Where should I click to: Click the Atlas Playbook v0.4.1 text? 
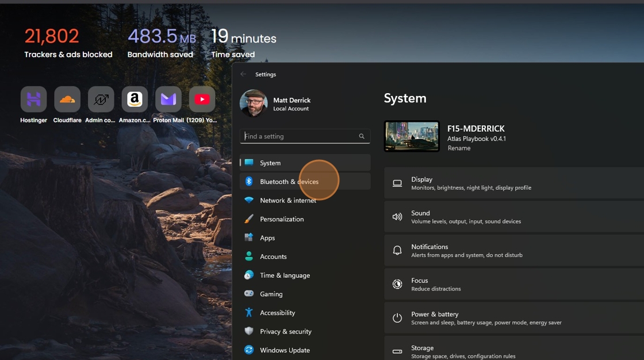tap(477, 139)
